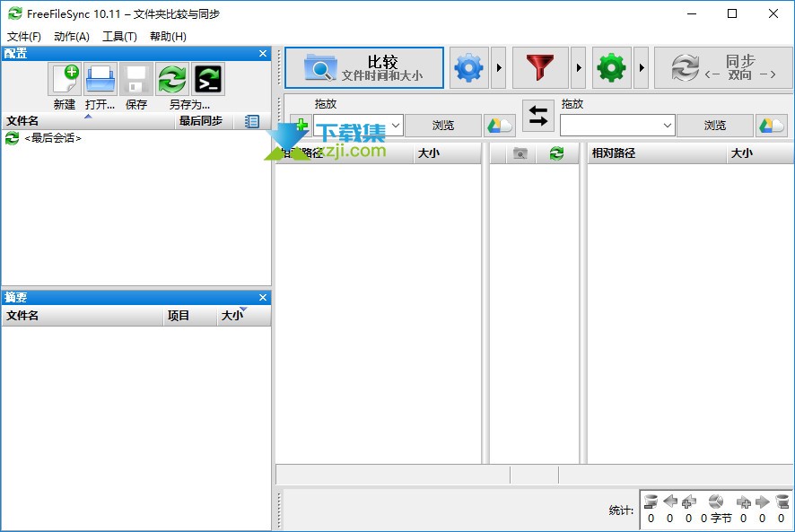Click the left 拖放 drag-drop label
This screenshot has height=532, width=795.
[326, 104]
